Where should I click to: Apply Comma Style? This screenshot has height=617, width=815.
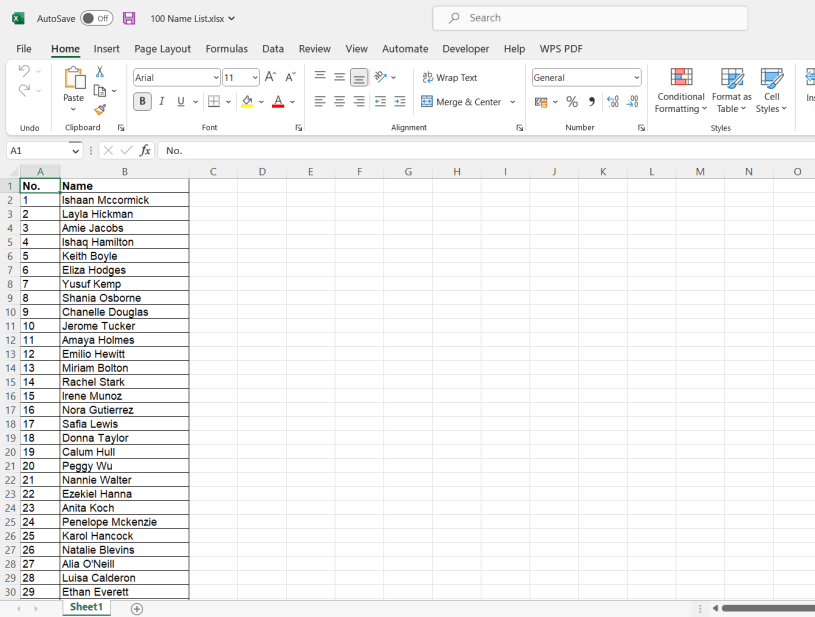click(x=591, y=102)
